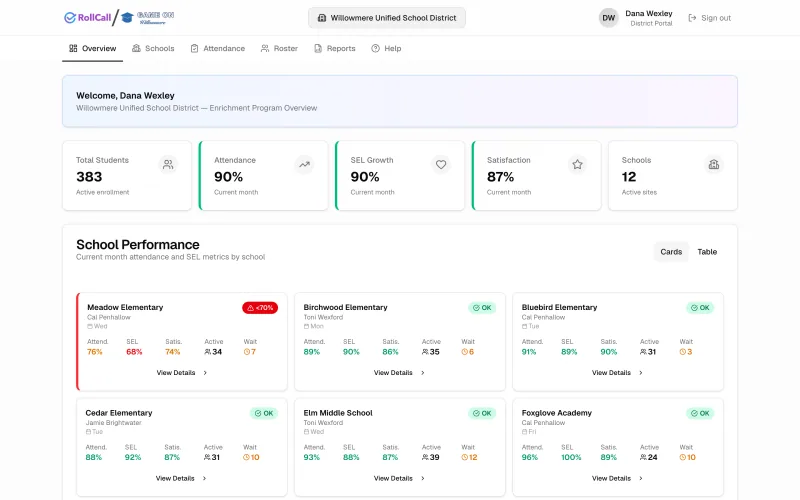Image resolution: width=800 pixels, height=500 pixels.
Task: Click the Welcome, Dana Wexley banner heading
Action: (126, 95)
